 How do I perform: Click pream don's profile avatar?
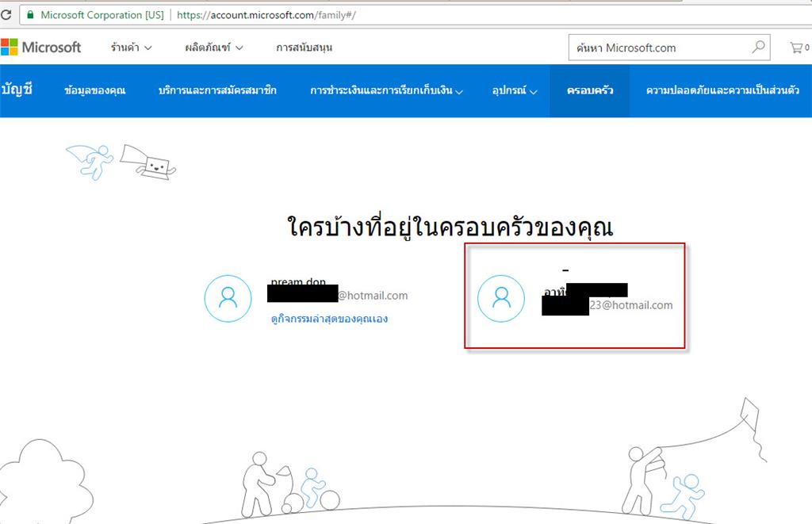[228, 298]
